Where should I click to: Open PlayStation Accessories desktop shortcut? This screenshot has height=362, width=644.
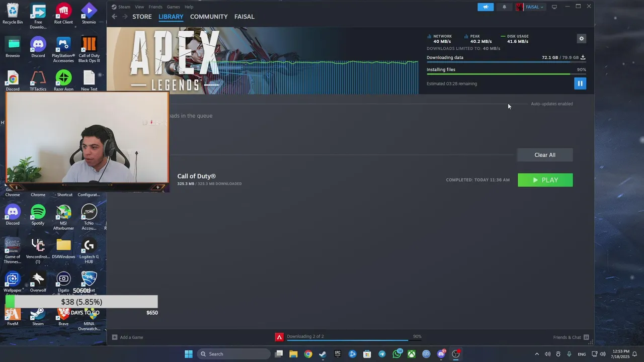click(63, 50)
